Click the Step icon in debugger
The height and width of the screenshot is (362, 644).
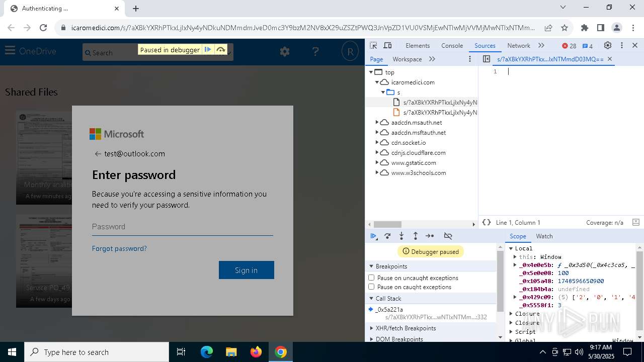[x=430, y=236]
